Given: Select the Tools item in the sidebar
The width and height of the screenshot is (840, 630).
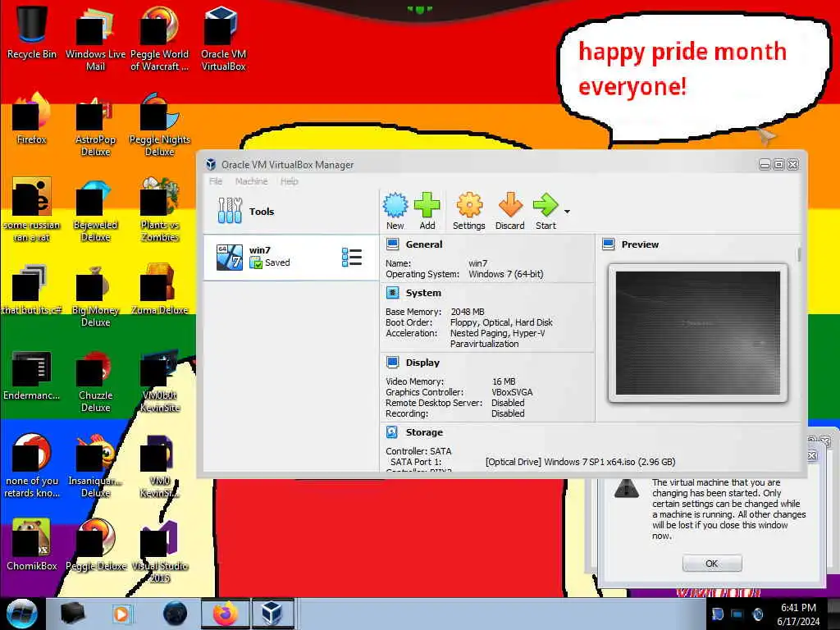Looking at the screenshot, I should (291, 211).
